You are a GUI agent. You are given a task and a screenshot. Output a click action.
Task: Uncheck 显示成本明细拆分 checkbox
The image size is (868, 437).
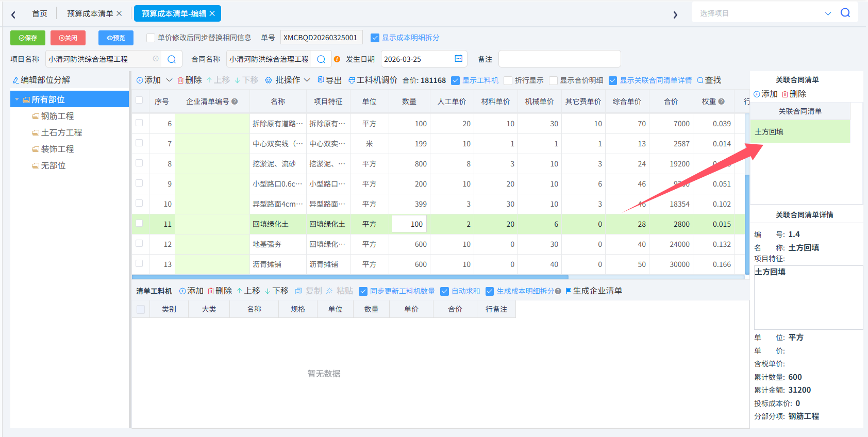375,38
